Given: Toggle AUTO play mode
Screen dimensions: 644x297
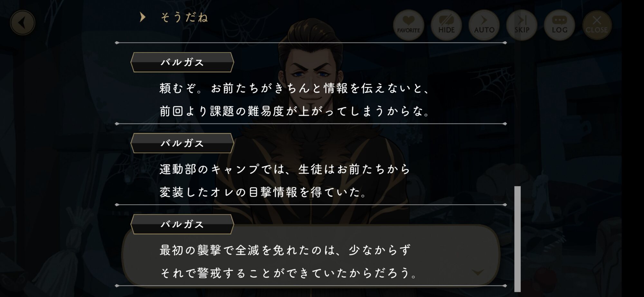Looking at the screenshot, I should tap(484, 25).
